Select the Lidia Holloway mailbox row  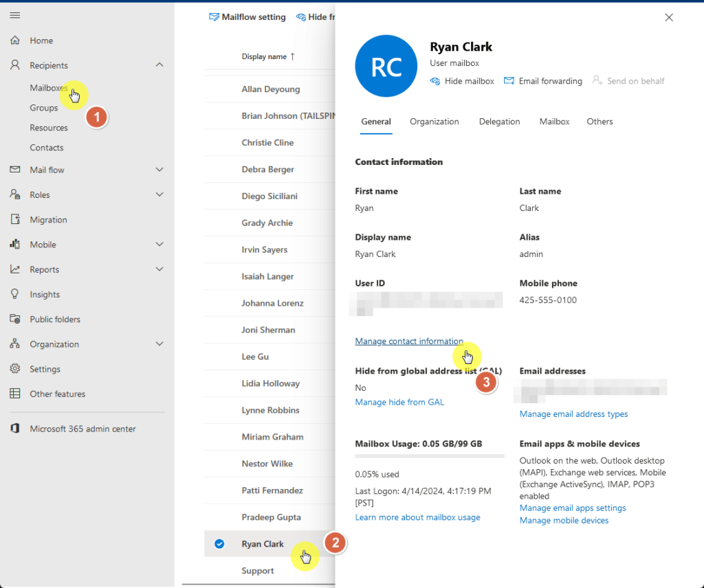tap(269, 383)
